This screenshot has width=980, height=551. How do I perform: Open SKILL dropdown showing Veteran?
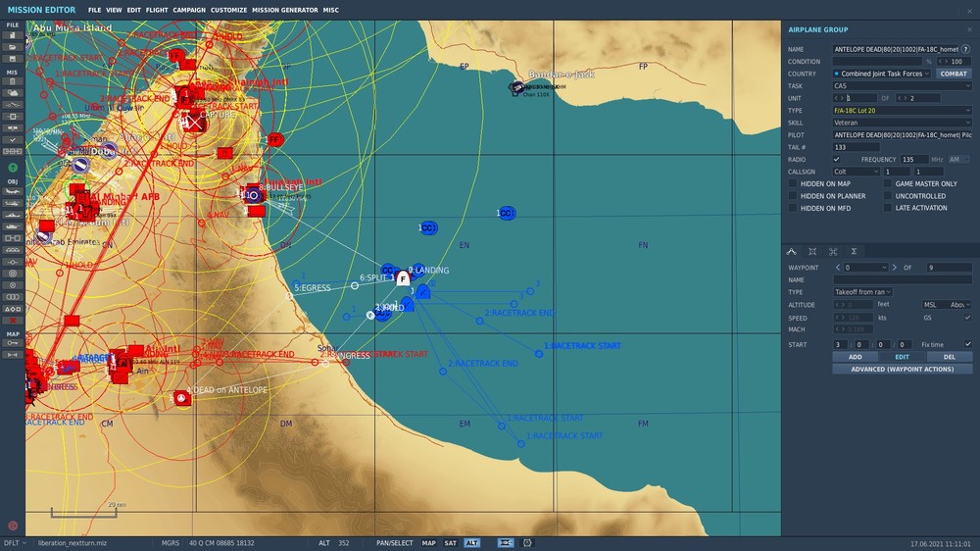click(x=902, y=123)
